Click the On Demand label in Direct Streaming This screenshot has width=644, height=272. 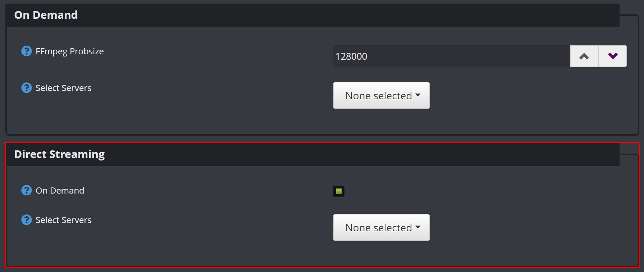[60, 190]
